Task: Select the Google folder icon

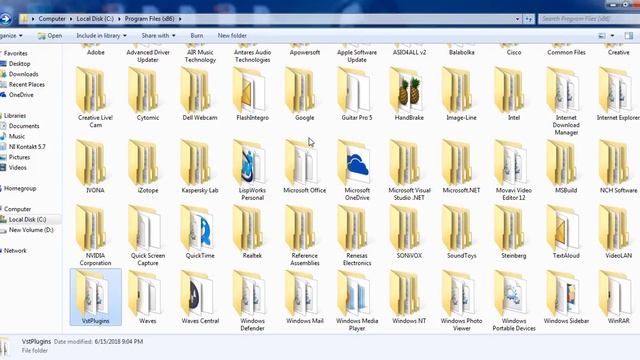Action: pyautogui.click(x=302, y=91)
